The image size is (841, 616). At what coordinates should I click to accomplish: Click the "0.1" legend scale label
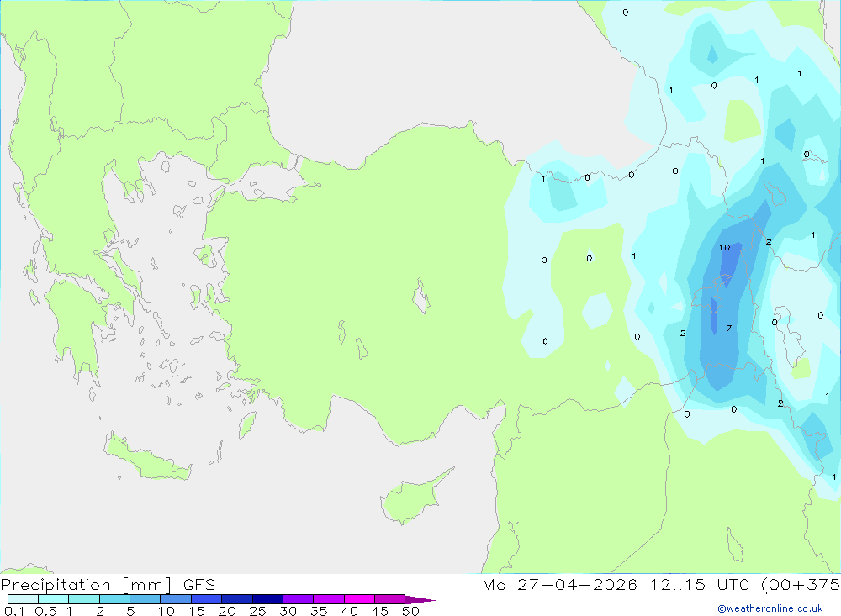pyautogui.click(x=14, y=611)
